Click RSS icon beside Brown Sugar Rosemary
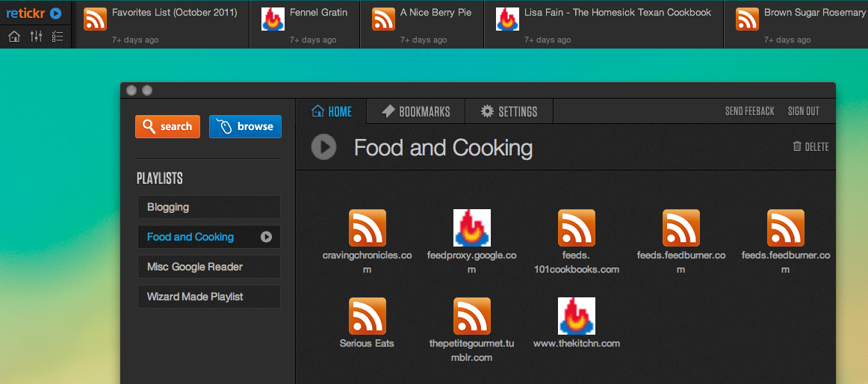The height and width of the screenshot is (384, 868). (747, 19)
